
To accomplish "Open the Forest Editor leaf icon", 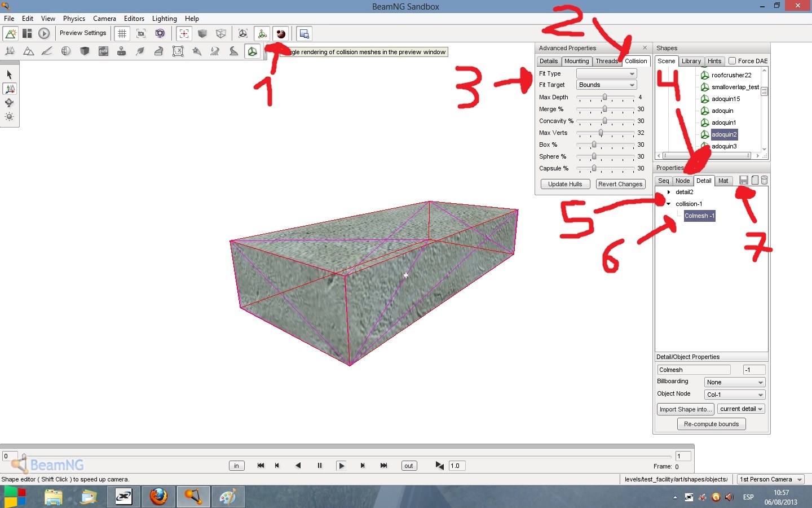I will click(x=140, y=51).
